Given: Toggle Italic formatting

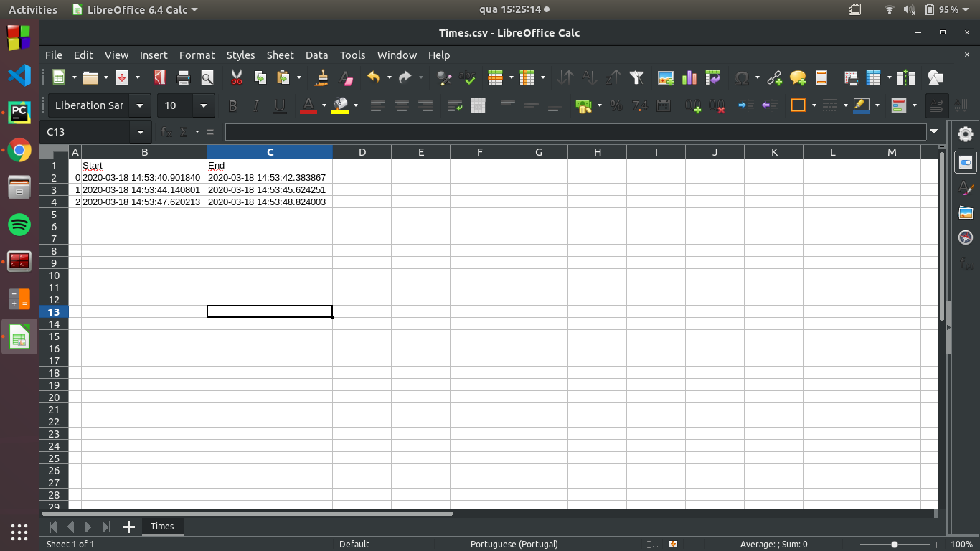Looking at the screenshot, I should click(x=256, y=105).
